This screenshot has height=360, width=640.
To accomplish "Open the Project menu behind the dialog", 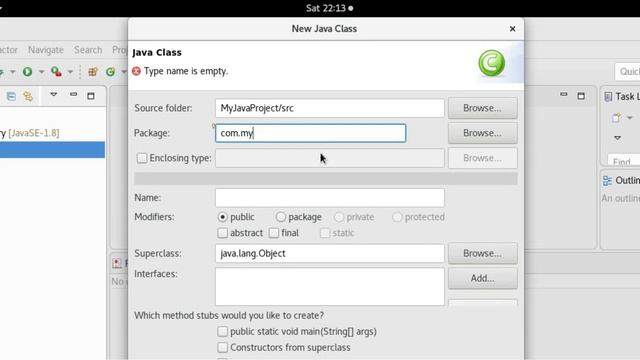I will 120,50.
